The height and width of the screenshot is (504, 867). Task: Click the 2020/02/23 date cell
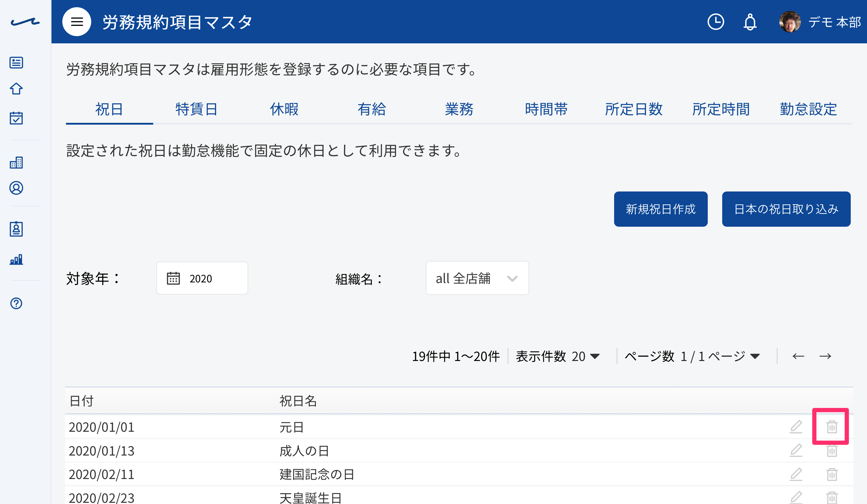101,498
